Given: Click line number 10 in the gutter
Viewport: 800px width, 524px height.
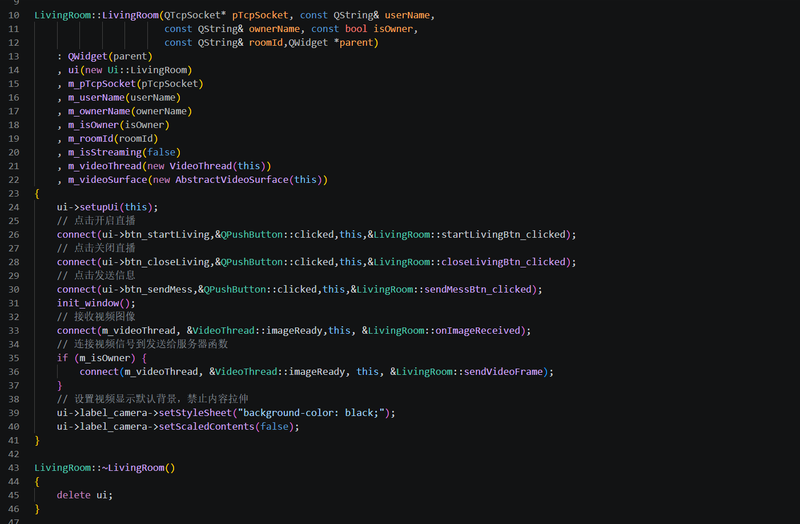Looking at the screenshot, I should [x=14, y=15].
